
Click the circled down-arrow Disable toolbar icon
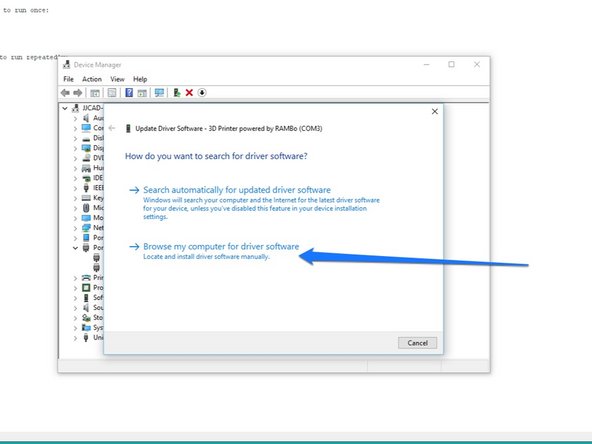202,92
